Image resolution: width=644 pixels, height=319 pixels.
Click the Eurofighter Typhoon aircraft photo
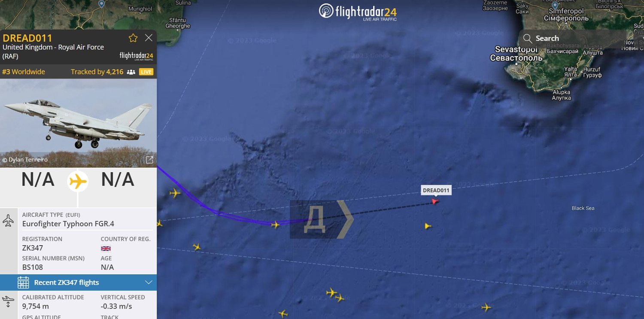(x=78, y=123)
